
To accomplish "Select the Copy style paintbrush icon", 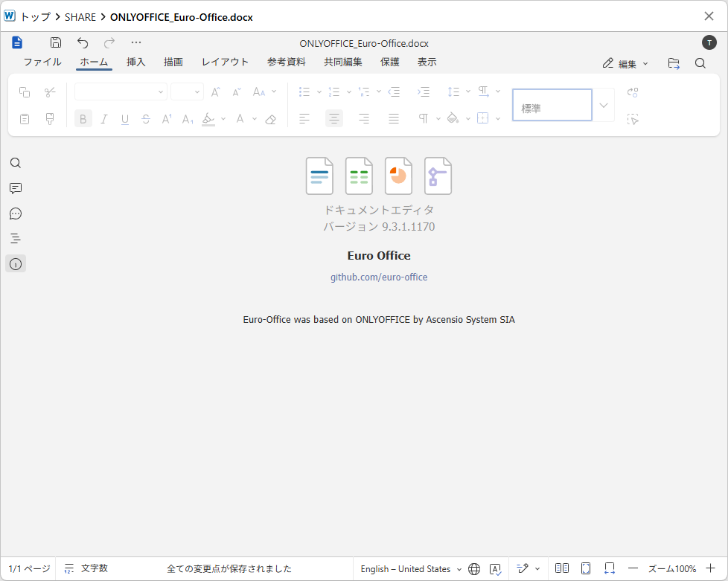I will coord(50,119).
